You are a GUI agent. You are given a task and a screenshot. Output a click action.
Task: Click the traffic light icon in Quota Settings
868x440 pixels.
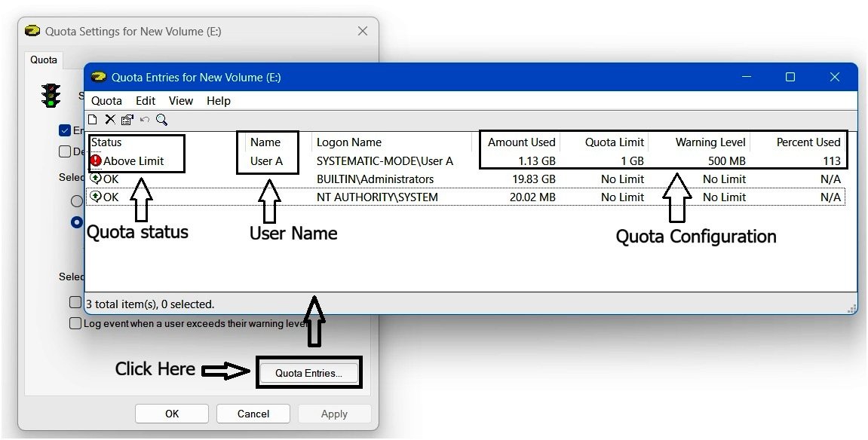[x=51, y=95]
